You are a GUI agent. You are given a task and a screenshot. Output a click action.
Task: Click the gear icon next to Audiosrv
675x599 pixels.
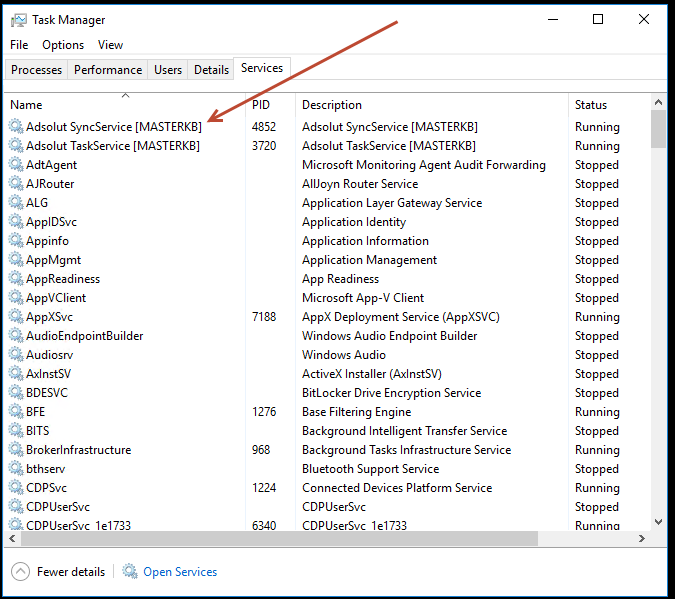(x=16, y=355)
